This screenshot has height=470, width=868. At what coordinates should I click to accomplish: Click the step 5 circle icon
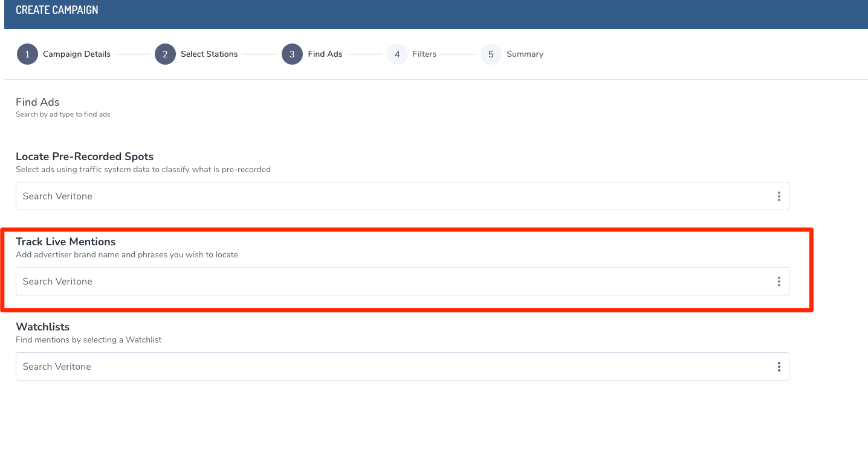coord(491,54)
